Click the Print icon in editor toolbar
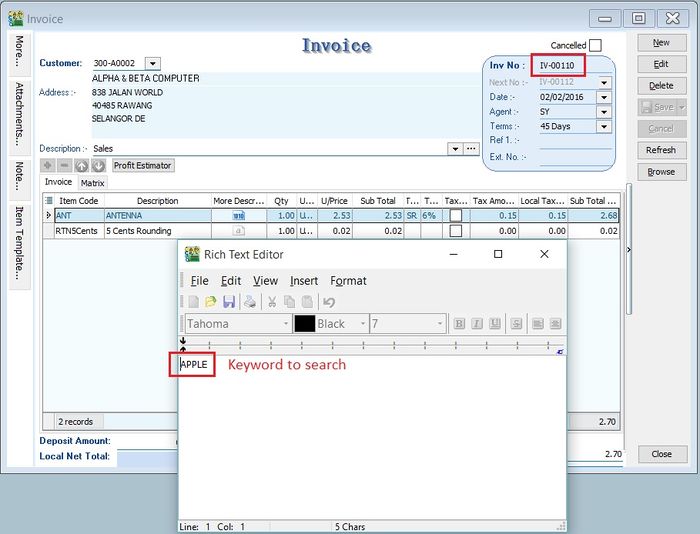Image resolution: width=700 pixels, height=534 pixels. tap(248, 302)
